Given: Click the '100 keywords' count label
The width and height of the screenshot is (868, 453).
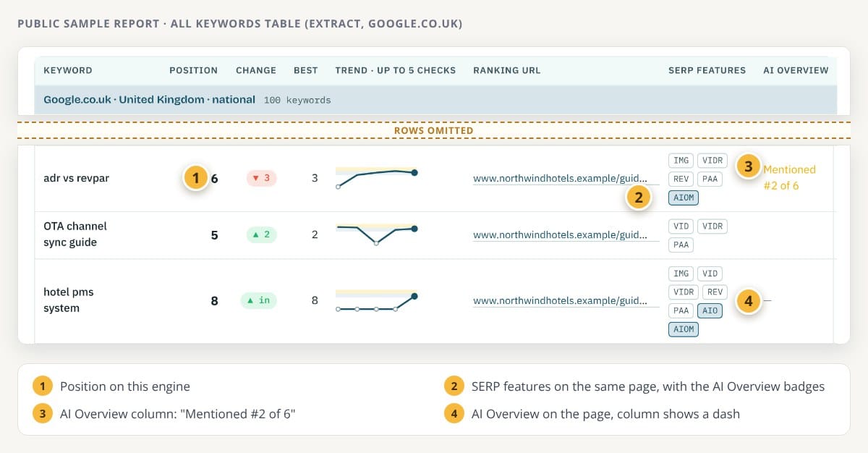Looking at the screenshot, I should tap(297, 100).
